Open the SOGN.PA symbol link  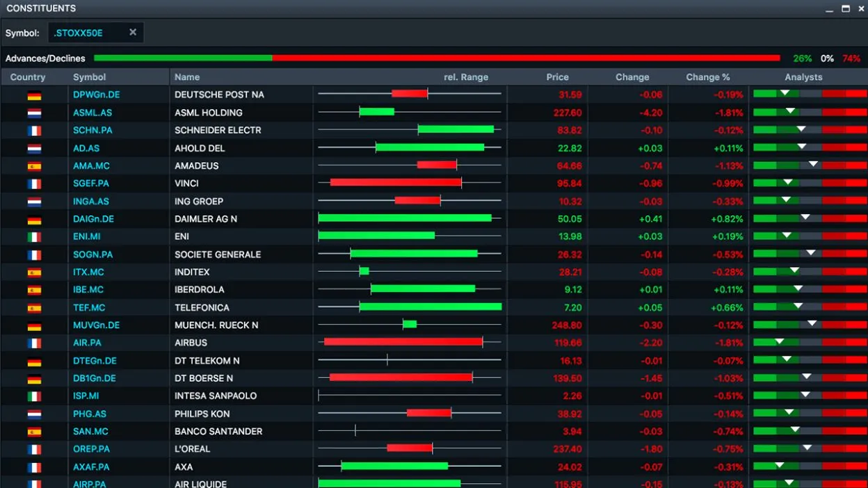click(93, 254)
